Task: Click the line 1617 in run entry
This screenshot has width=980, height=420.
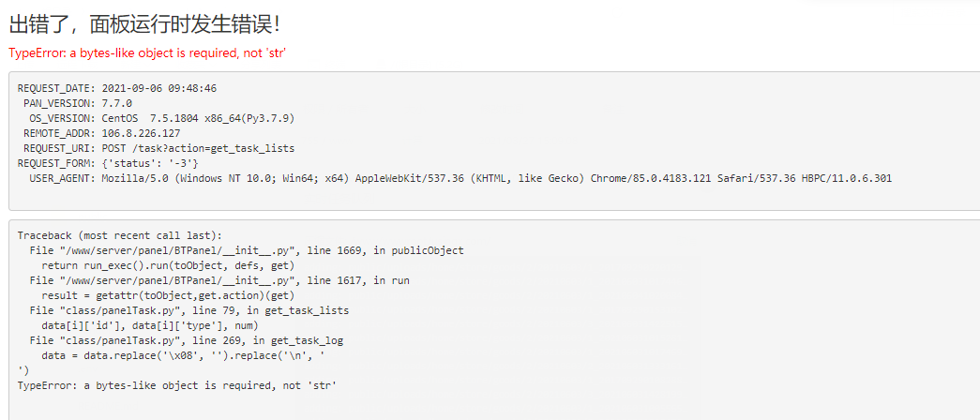Action: pos(219,280)
